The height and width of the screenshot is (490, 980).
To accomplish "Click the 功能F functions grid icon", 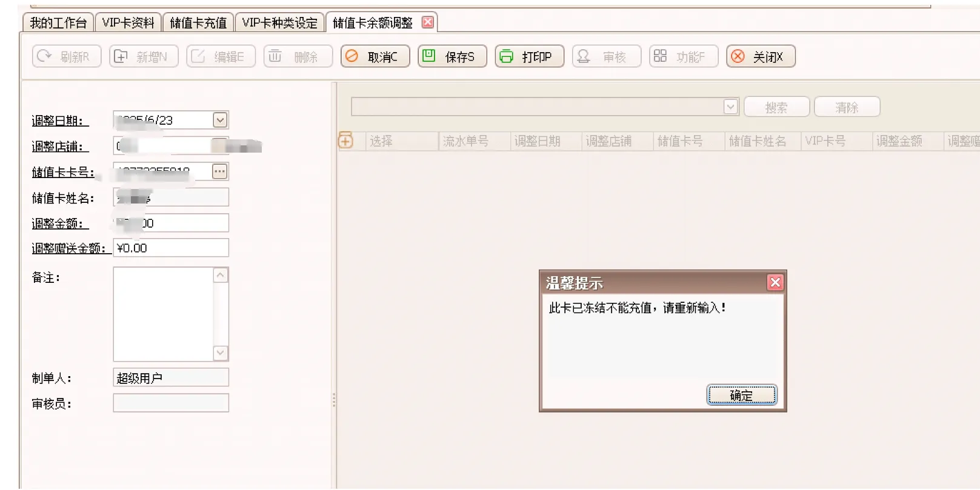I will (660, 56).
